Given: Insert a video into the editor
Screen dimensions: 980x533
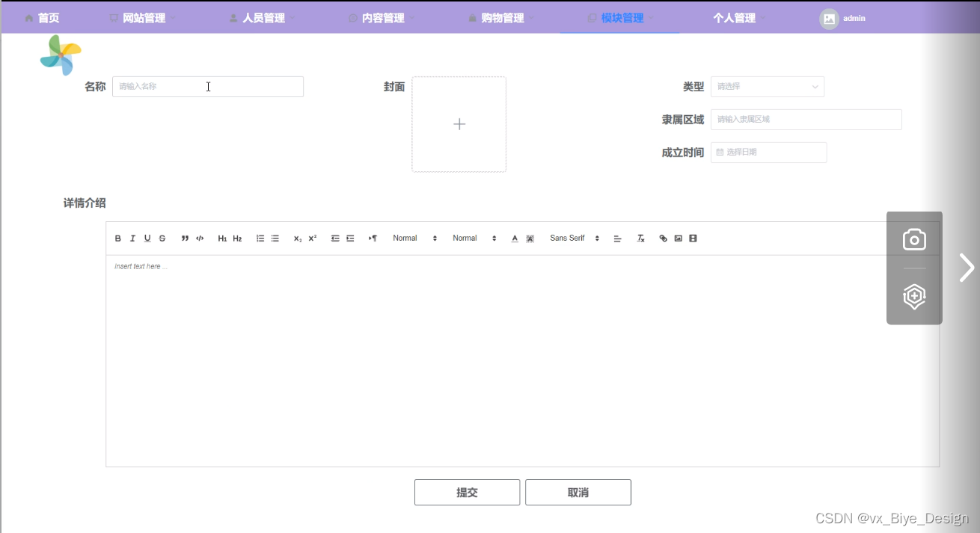Looking at the screenshot, I should coord(693,238).
